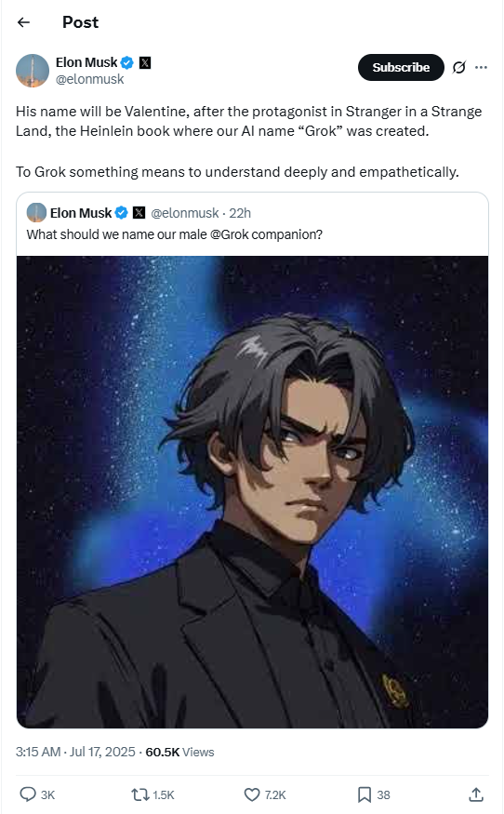
Task: Open the @elonmusk handle link
Action: pos(90,79)
